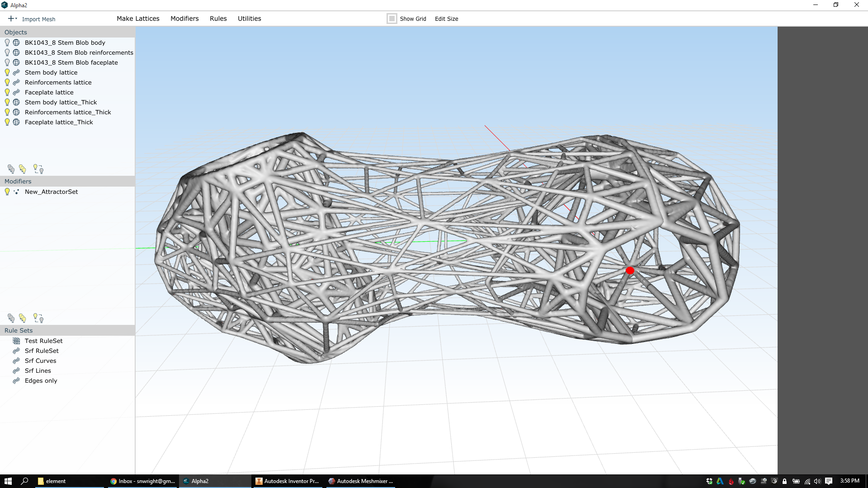Viewport: 868px width, 488px height.
Task: Click the red attractor point in the viewport
Action: [630, 271]
